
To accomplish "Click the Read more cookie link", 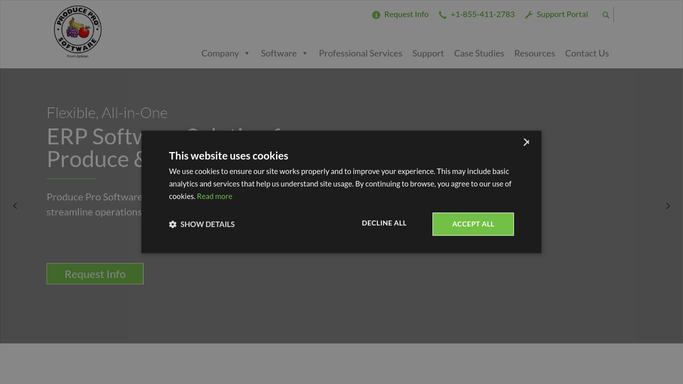I will (214, 196).
